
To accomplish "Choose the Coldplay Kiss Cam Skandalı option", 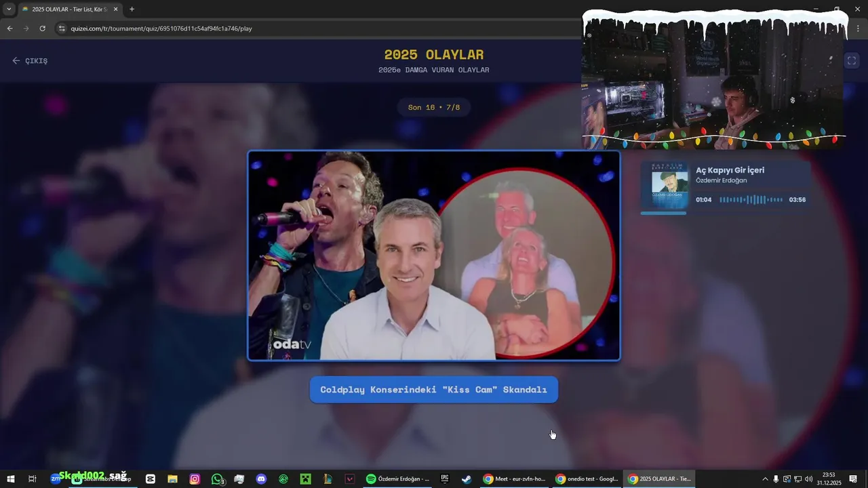I will (434, 390).
